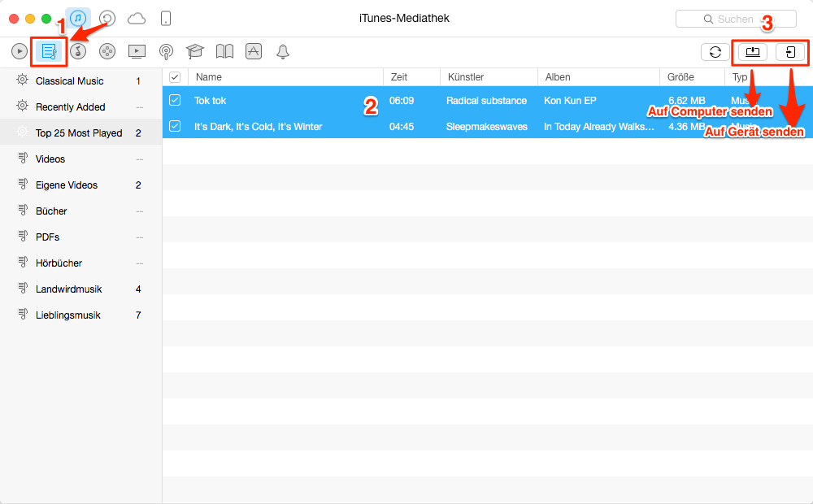Open the device content phone icon

pos(165,19)
